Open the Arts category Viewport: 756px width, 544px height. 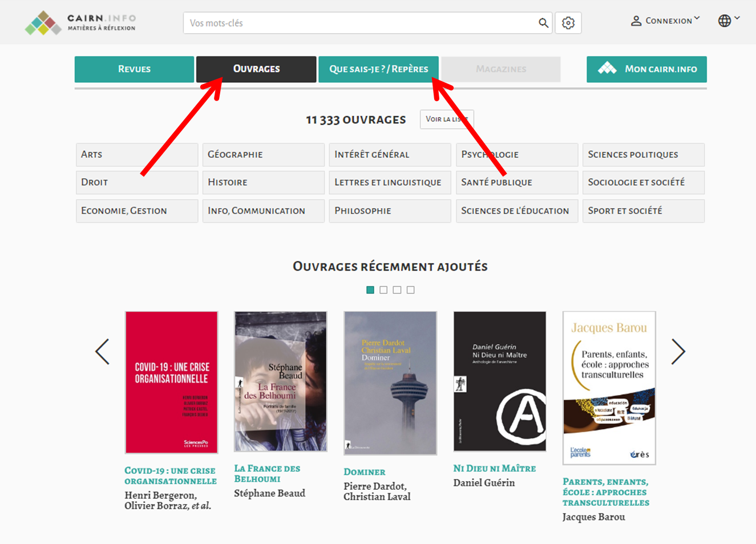click(x=137, y=155)
